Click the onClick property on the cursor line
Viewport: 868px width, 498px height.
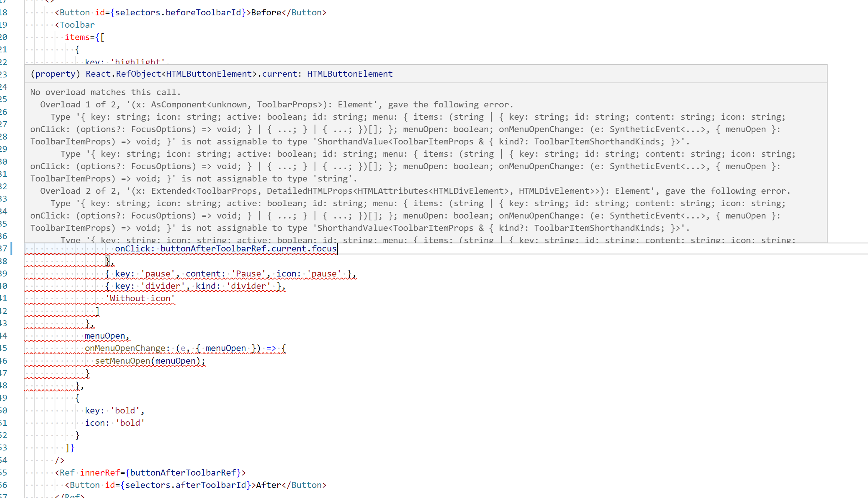click(132, 248)
